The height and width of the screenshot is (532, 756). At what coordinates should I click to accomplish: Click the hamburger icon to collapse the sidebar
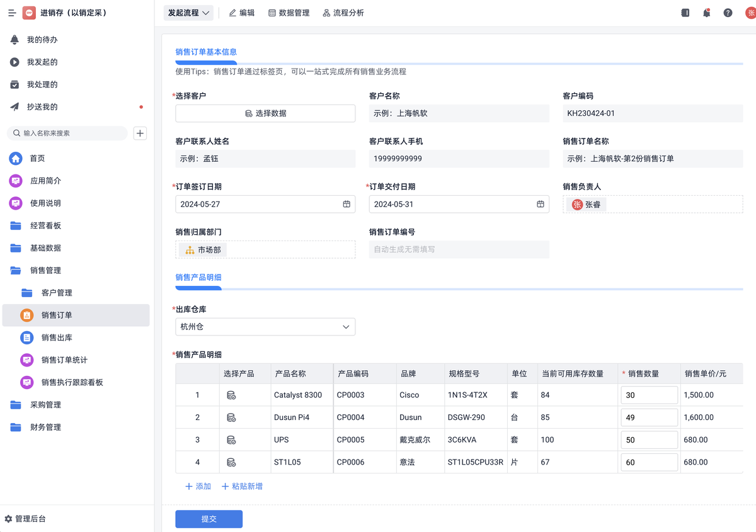coord(11,12)
